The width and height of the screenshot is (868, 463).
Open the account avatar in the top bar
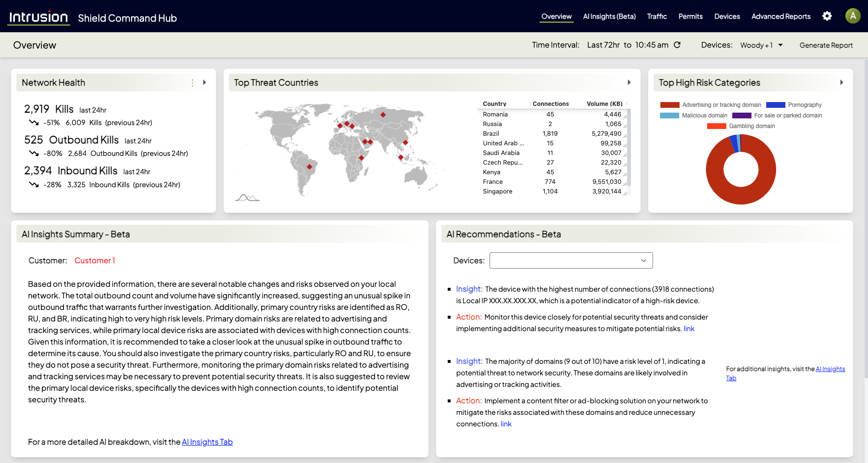[853, 15]
